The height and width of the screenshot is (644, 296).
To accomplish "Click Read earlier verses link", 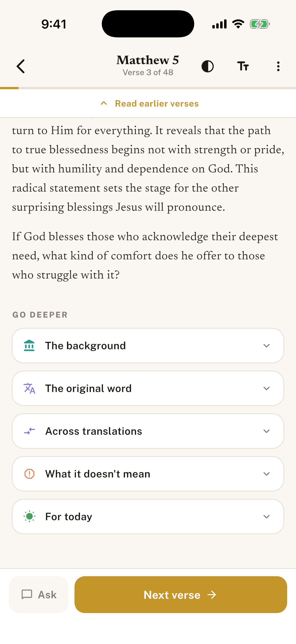I will [x=149, y=103].
